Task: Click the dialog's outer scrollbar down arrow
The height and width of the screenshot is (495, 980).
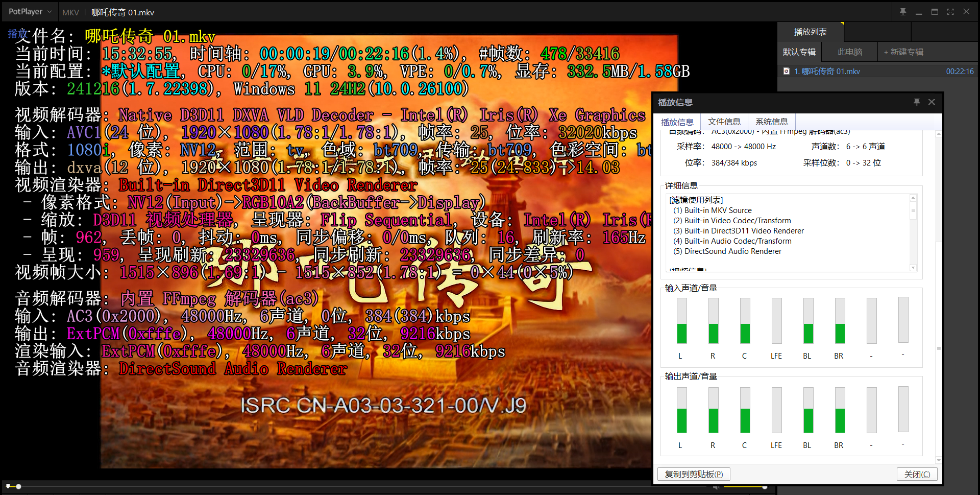Action: 938,460
